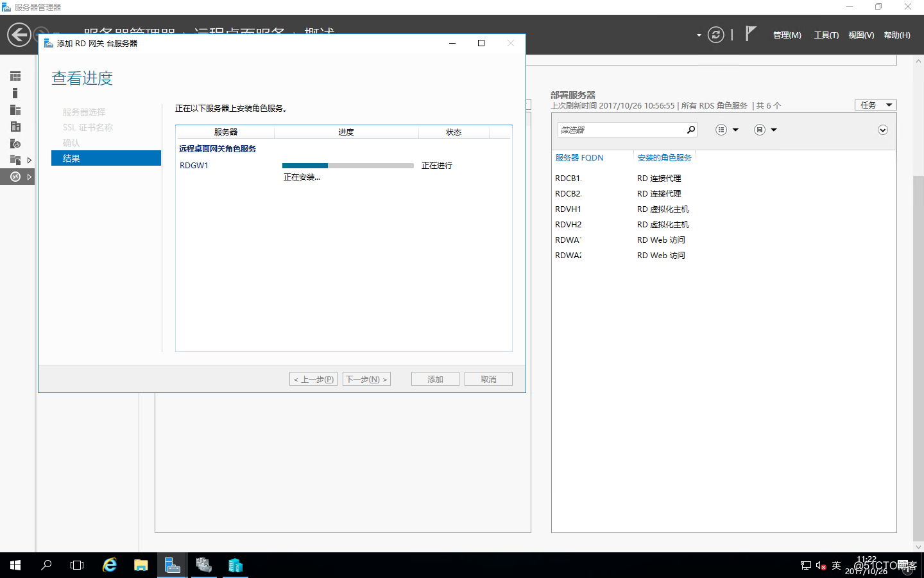
Task: Click the 服务器 column header in wizard
Action: (x=225, y=132)
